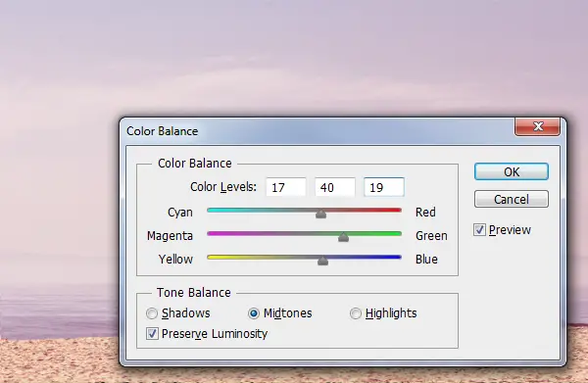Toggle Preserve Luminosity checkbox
Viewport: 588px width, 383px height.
152,333
